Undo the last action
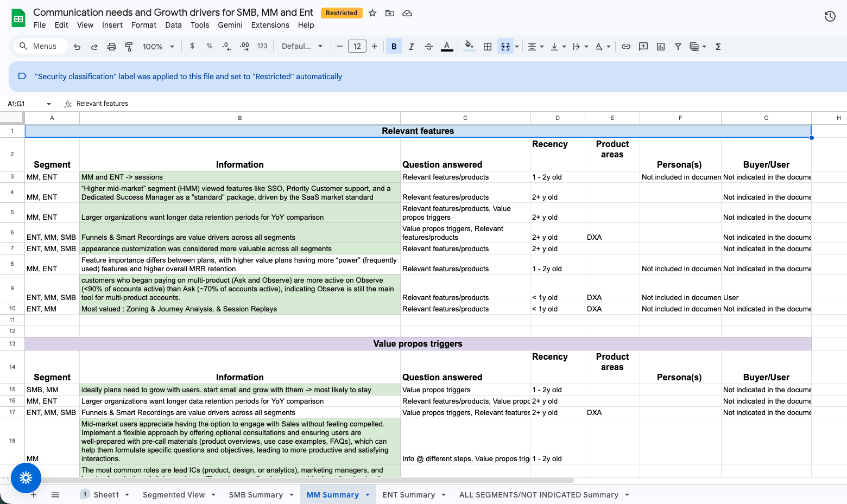Viewport: 847px width, 504px height. click(x=77, y=47)
